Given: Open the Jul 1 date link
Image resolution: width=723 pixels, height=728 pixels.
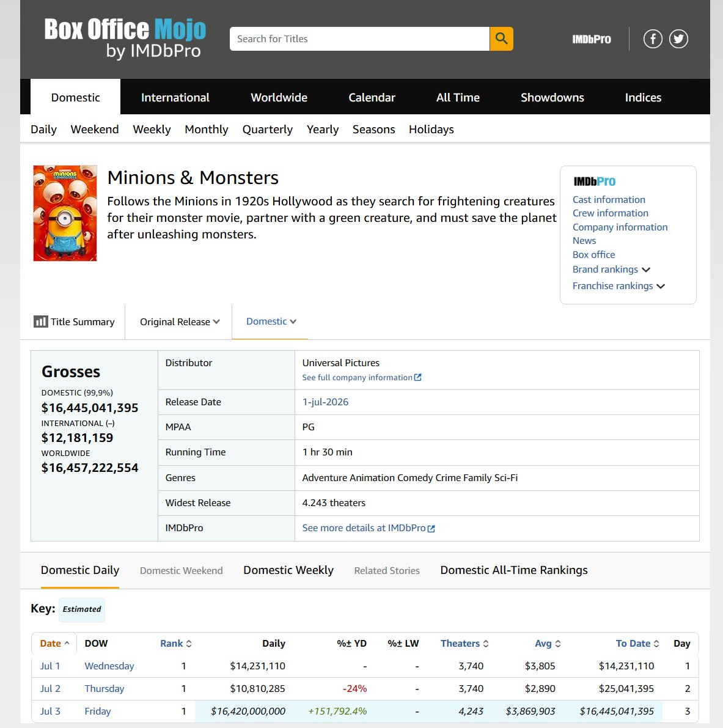Looking at the screenshot, I should [x=50, y=666].
